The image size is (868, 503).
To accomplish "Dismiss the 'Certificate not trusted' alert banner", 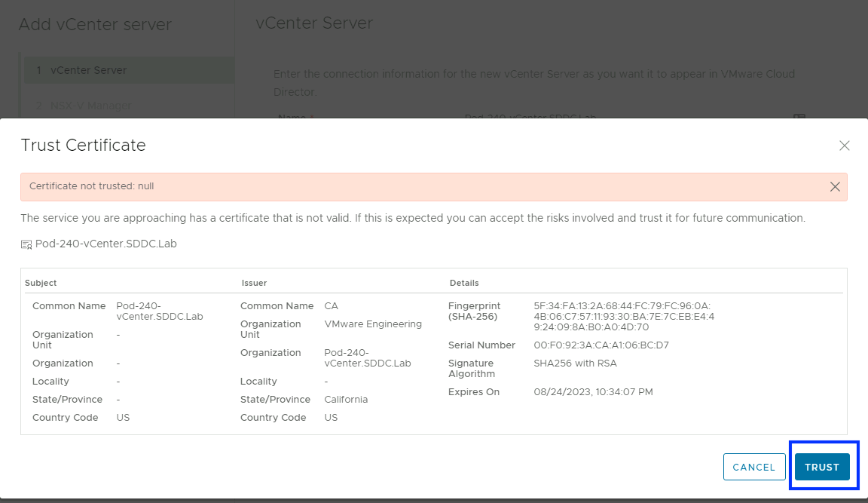I will (x=834, y=187).
